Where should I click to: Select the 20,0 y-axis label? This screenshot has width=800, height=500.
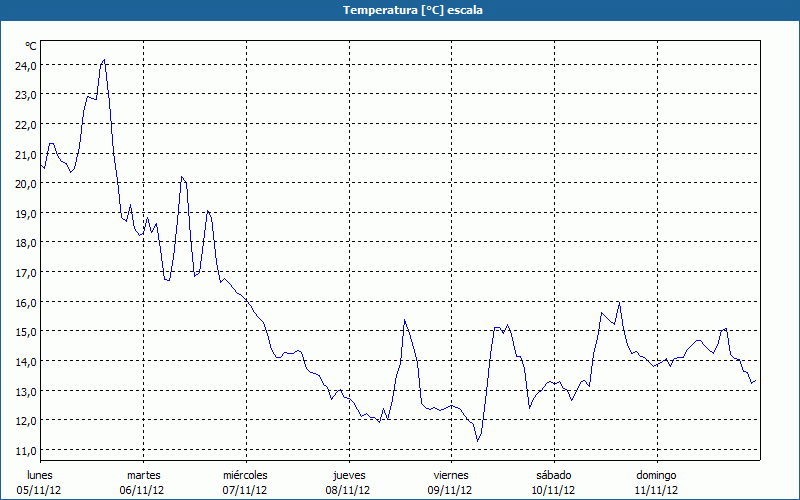pyautogui.click(x=25, y=183)
